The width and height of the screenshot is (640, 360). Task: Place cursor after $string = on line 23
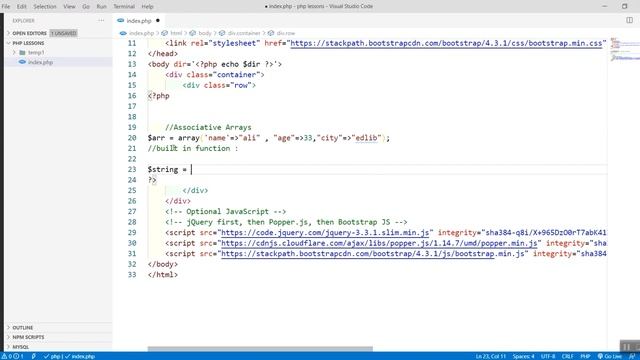click(x=191, y=169)
